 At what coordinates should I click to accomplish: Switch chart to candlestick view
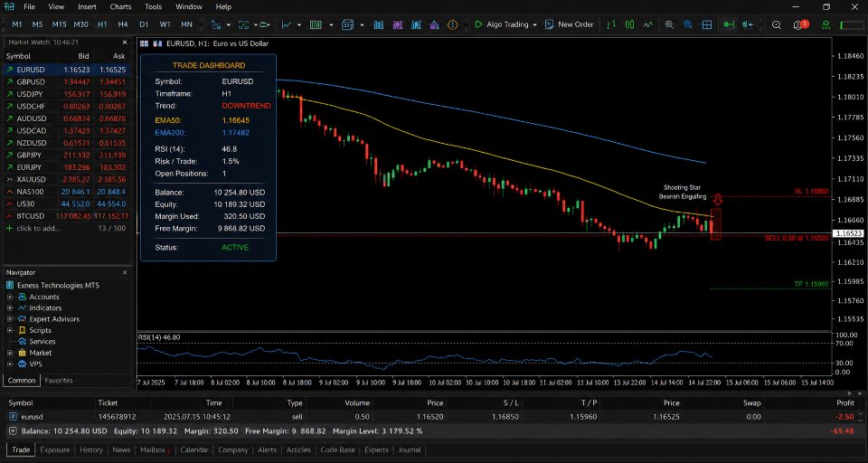(x=629, y=25)
